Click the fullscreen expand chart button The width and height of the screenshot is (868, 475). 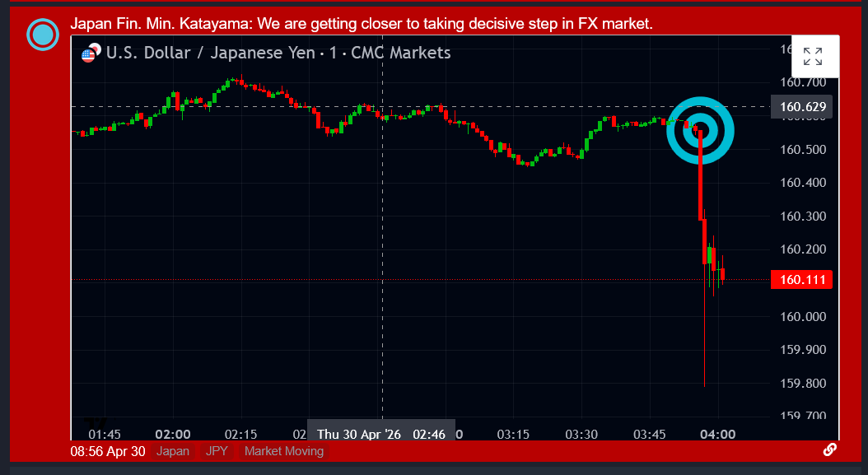(x=814, y=56)
